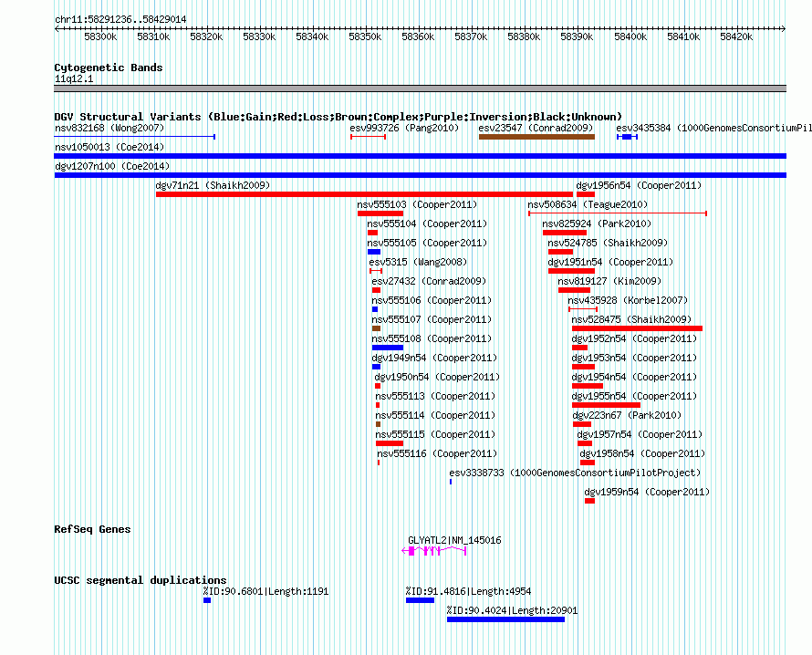812x655 pixels.
Task: Open the dgv1958n54 (Cooper2011) label
Action: [x=642, y=453]
